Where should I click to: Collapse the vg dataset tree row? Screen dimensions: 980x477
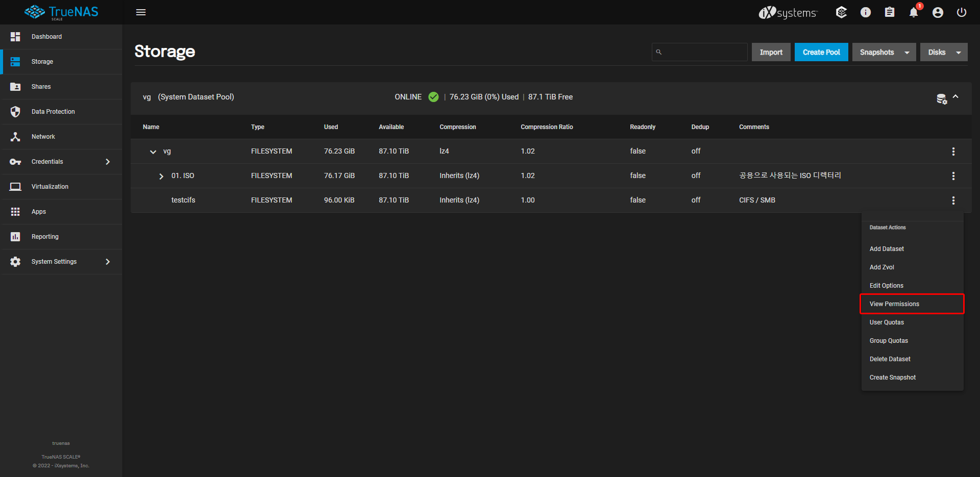point(153,152)
